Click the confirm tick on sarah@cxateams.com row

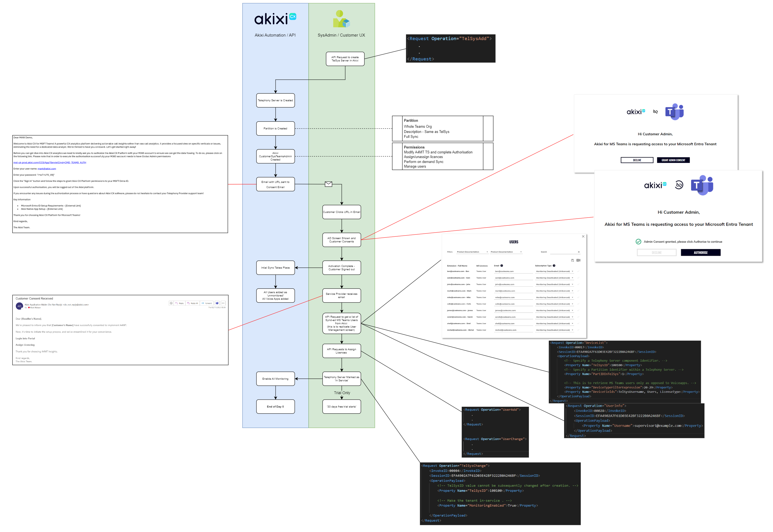[578, 317]
